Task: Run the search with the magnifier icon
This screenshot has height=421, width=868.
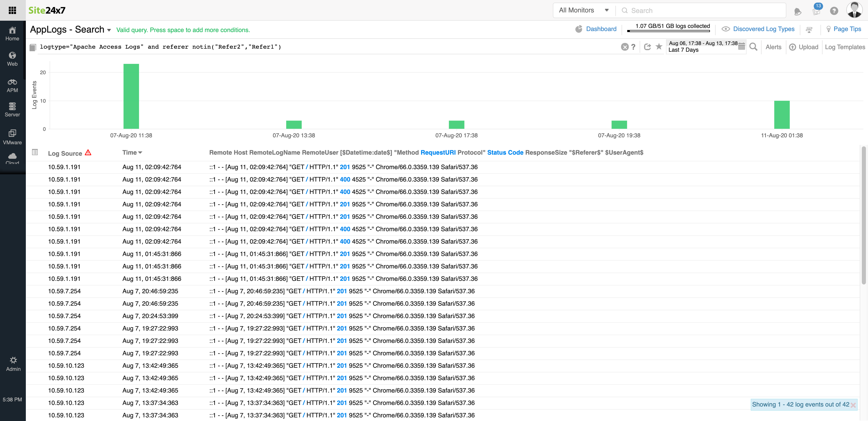Action: [x=754, y=47]
